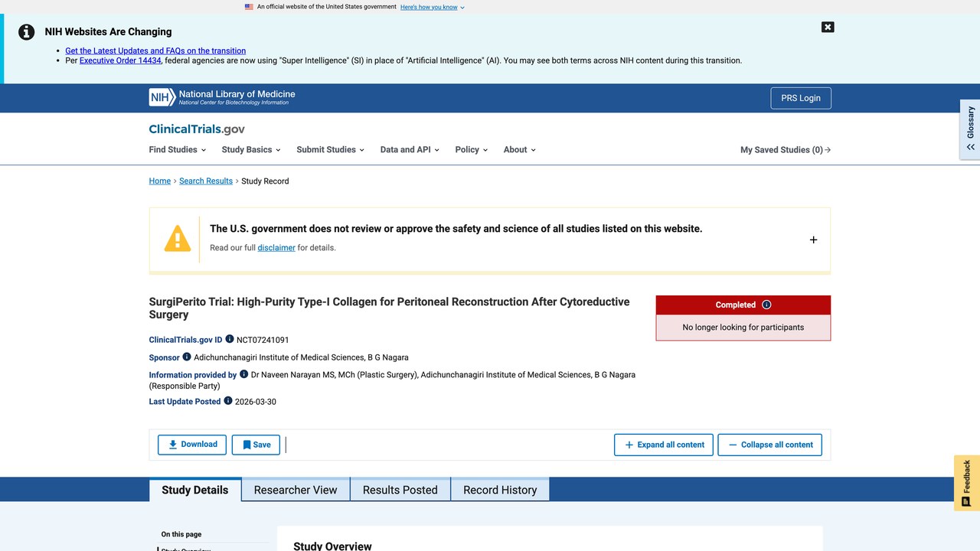Open the Find Studies menu
The width and height of the screenshot is (980, 551).
pos(177,150)
